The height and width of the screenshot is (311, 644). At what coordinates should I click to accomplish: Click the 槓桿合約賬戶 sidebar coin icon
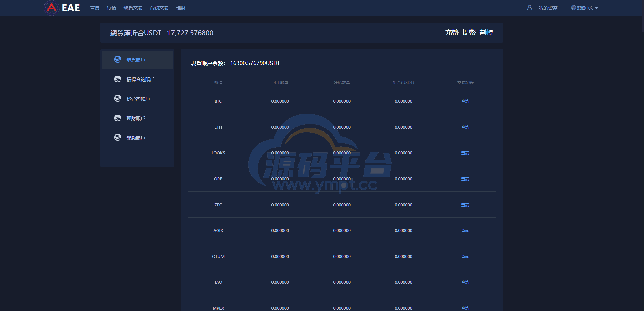[117, 79]
